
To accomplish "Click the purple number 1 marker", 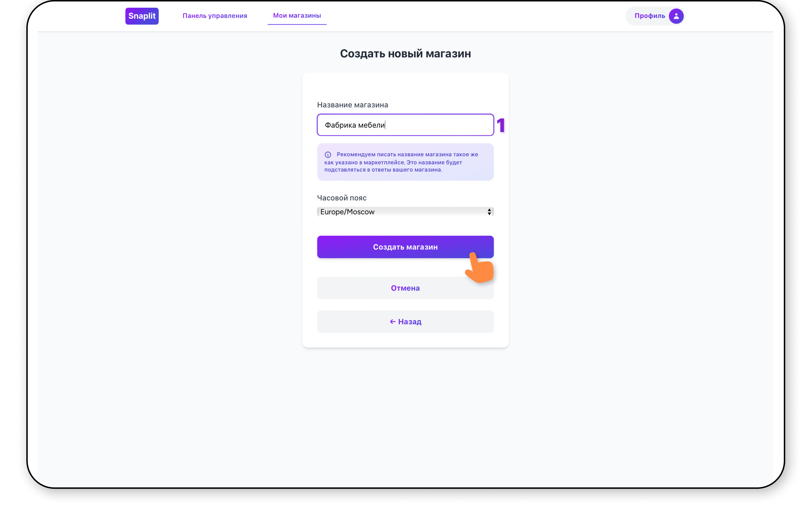I will tap(500, 125).
